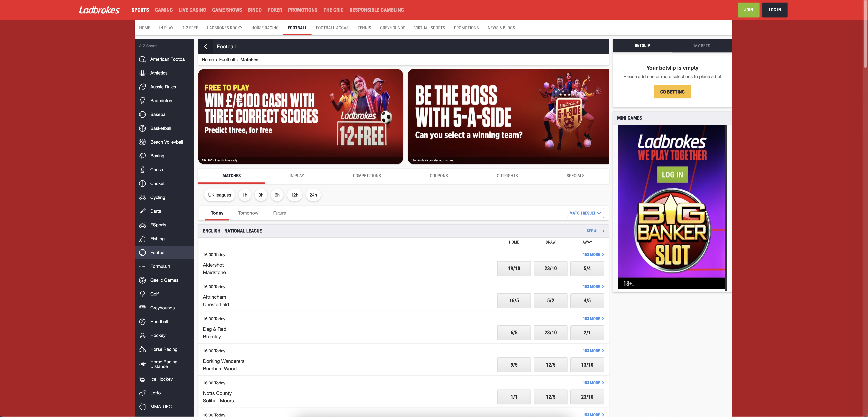Click the Formula 1 car icon

pos(143,266)
